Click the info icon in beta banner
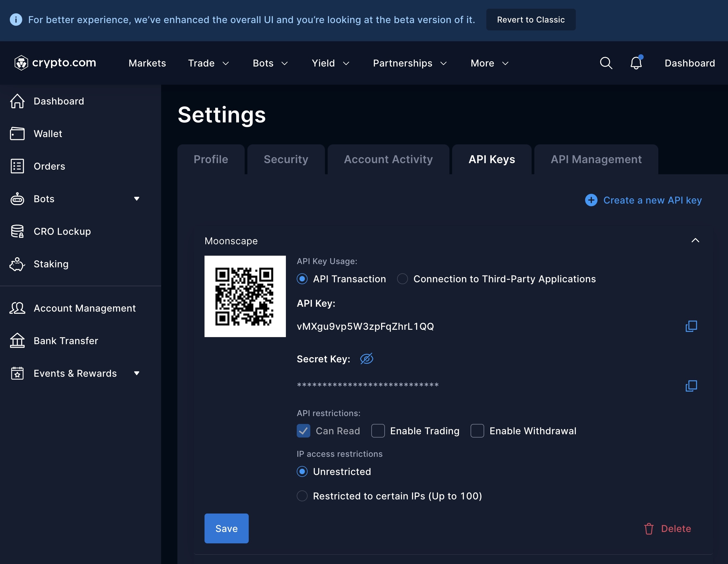This screenshot has width=728, height=564. [16, 20]
